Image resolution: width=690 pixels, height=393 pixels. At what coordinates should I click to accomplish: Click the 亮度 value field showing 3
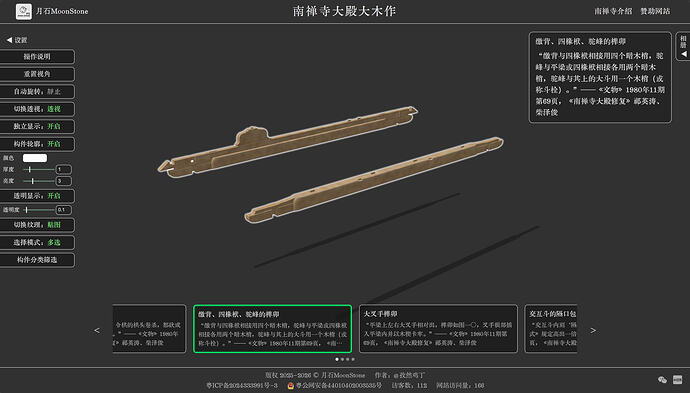[x=64, y=181]
